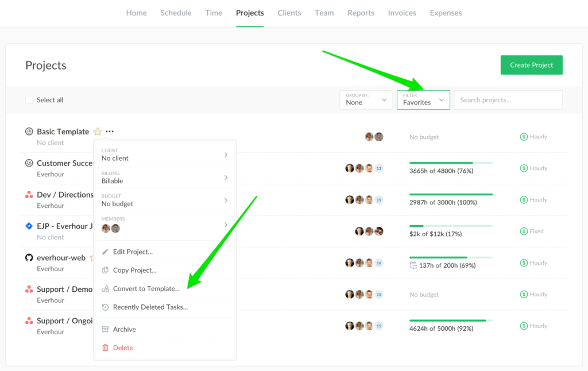Open the three-dots menu for Basic Template
Screen dimensions: 588x371
109,131
